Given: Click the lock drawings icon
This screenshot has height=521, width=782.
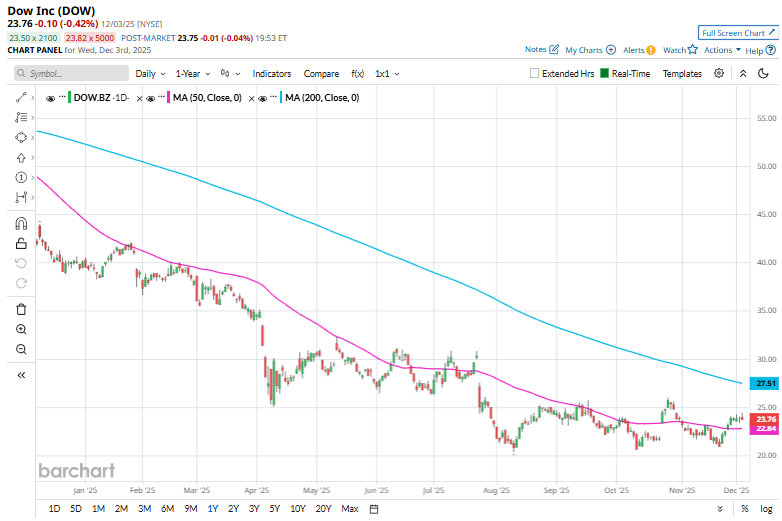Looking at the screenshot, I should click(21, 243).
